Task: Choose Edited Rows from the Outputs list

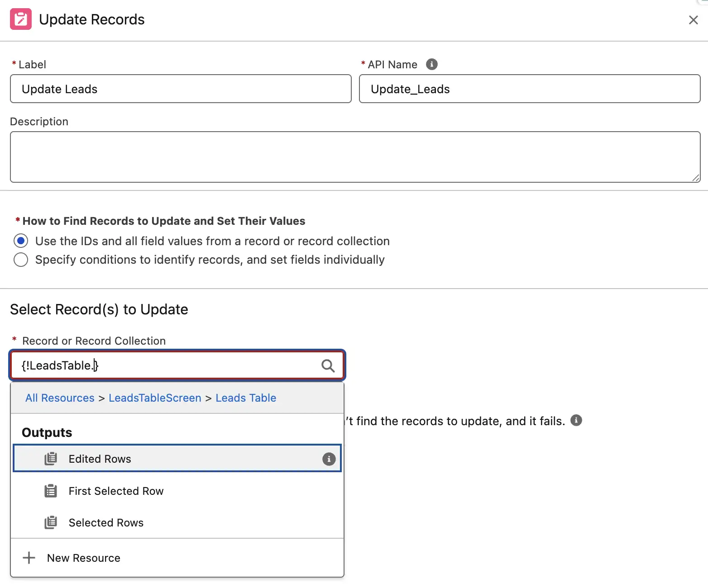Action: tap(100, 458)
